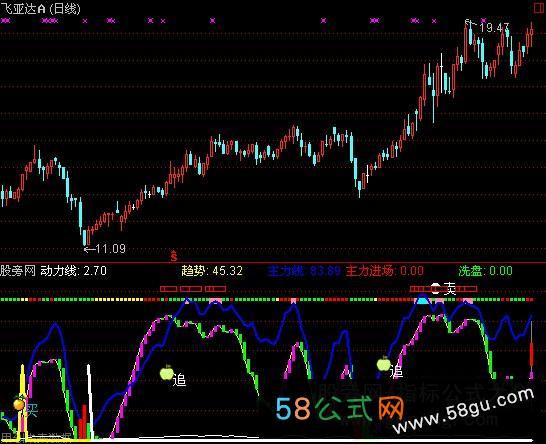
Task: Click the yellow 趋势: 45.32 indicator label
Action: [212, 271]
